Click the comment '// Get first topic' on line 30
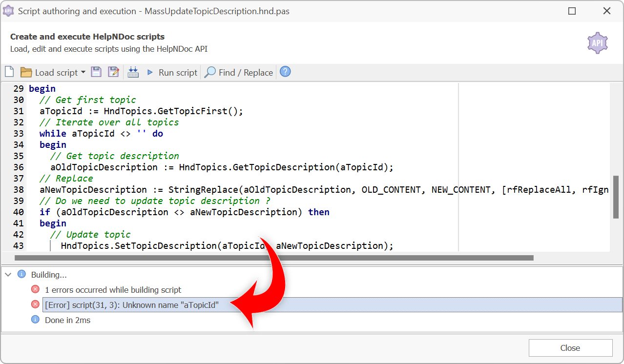Screen dimensions: 624x364 coord(88,100)
